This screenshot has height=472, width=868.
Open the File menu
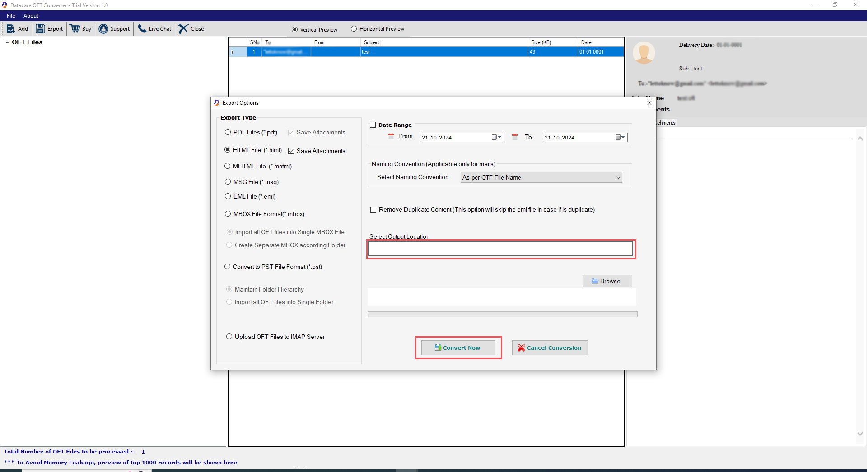point(11,16)
